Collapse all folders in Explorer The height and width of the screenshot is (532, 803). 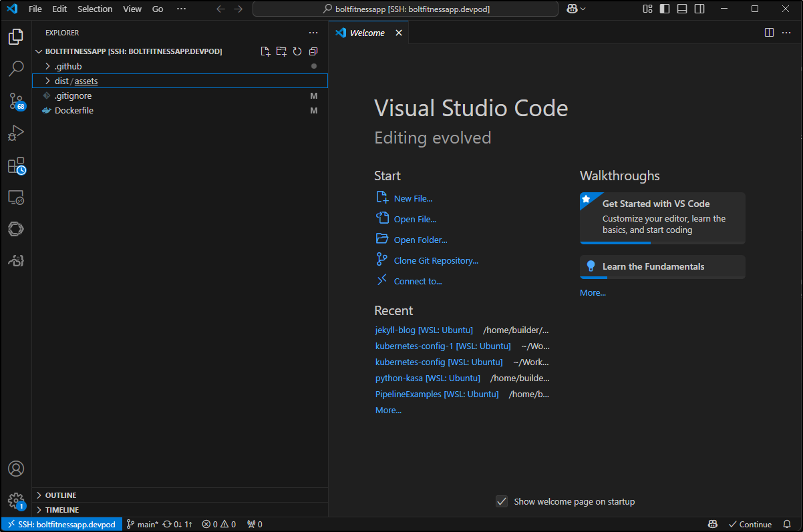pyautogui.click(x=313, y=51)
